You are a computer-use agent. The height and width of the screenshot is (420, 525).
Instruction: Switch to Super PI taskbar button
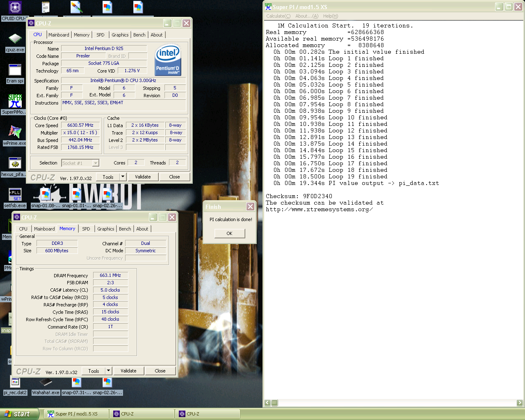pos(76,414)
